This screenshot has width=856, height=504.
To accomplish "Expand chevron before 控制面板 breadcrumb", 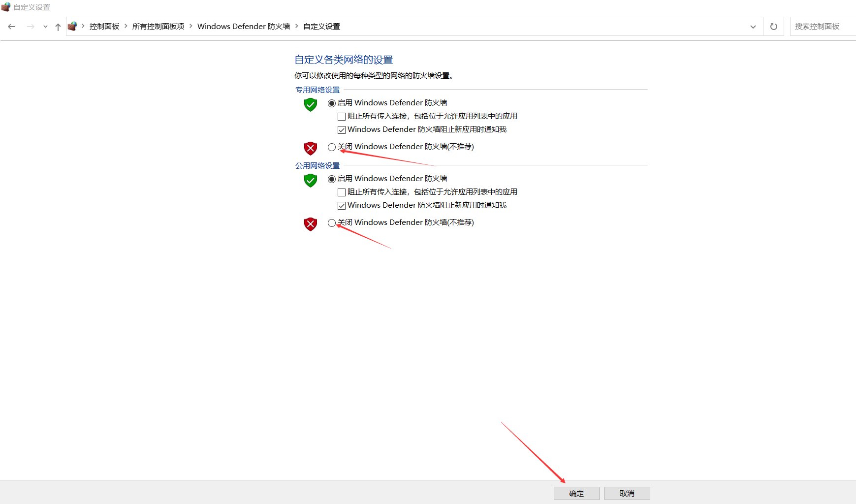I will click(x=83, y=26).
